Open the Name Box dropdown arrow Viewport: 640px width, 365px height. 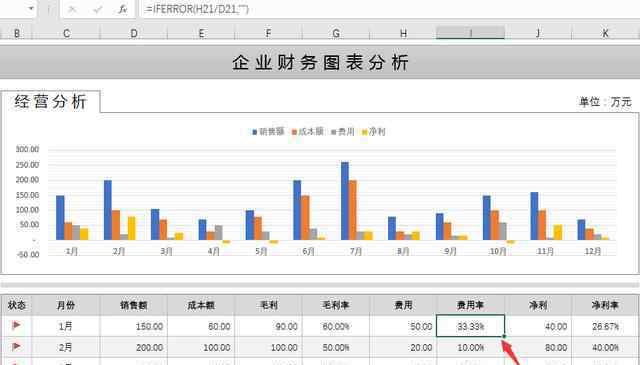(x=31, y=9)
